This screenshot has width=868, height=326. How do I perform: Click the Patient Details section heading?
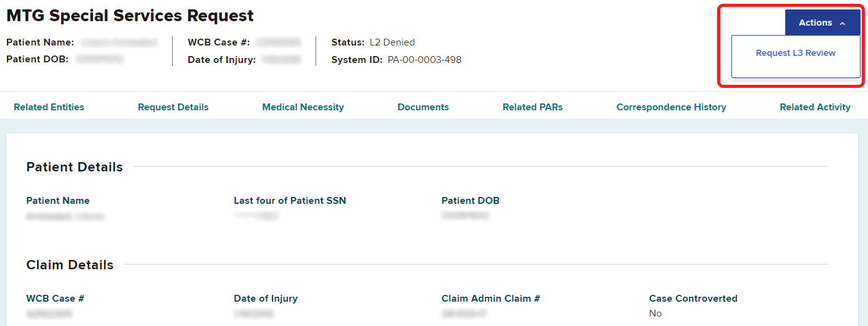tap(74, 167)
